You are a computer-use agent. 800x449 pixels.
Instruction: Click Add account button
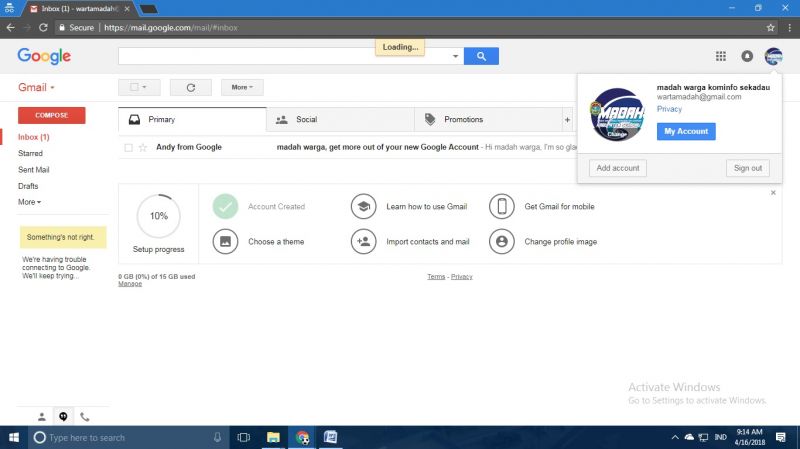pyautogui.click(x=617, y=168)
